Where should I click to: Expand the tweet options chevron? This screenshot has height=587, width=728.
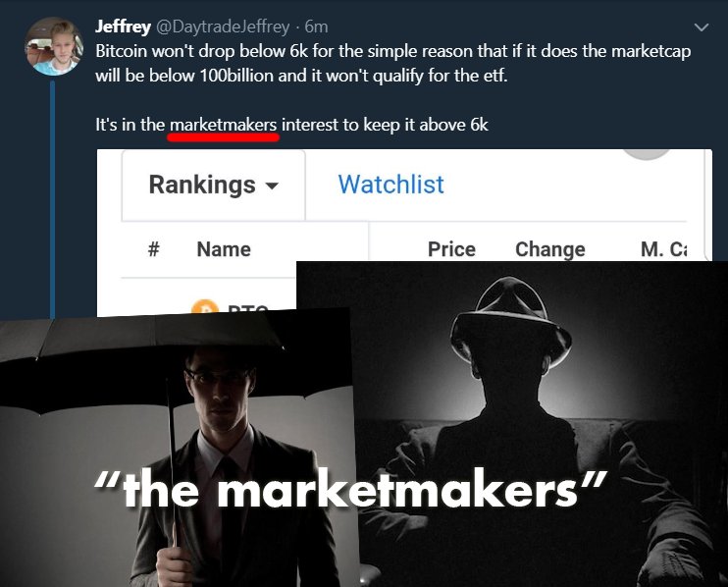point(702,27)
